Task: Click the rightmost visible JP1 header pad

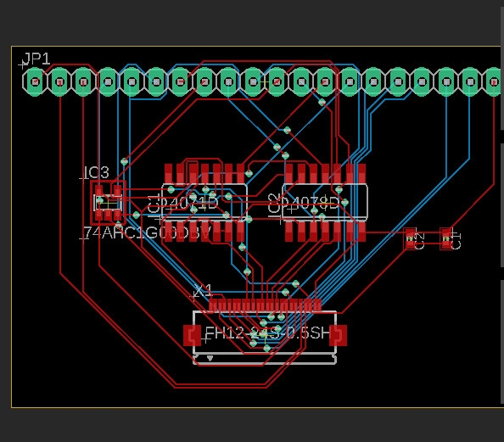Action: [x=494, y=82]
